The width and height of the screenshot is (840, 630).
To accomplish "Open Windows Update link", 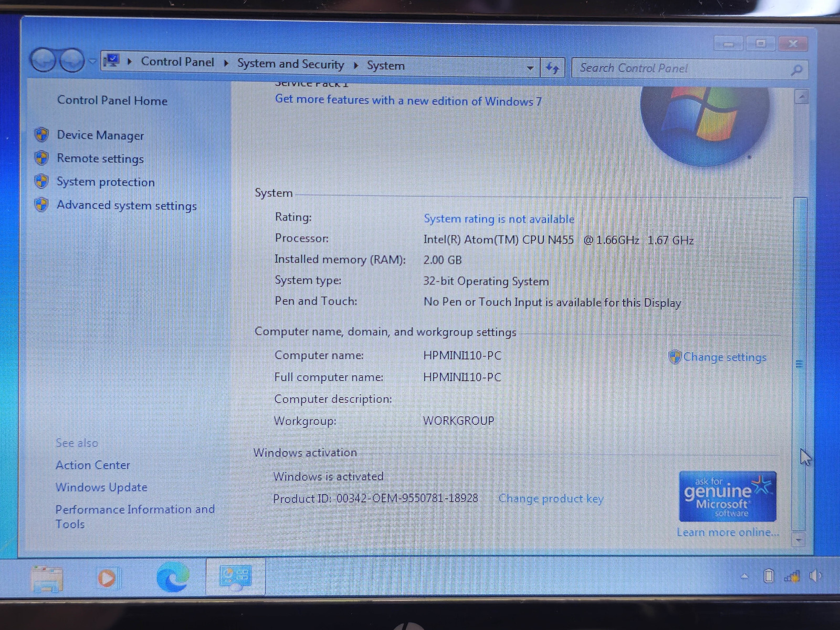I will (x=101, y=487).
